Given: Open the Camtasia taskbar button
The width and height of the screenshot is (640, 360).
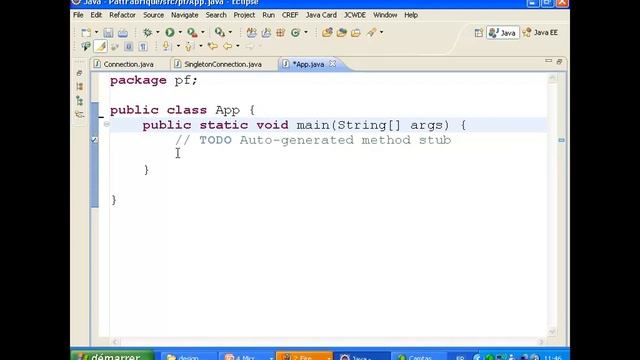Looking at the screenshot, I should [420, 357].
